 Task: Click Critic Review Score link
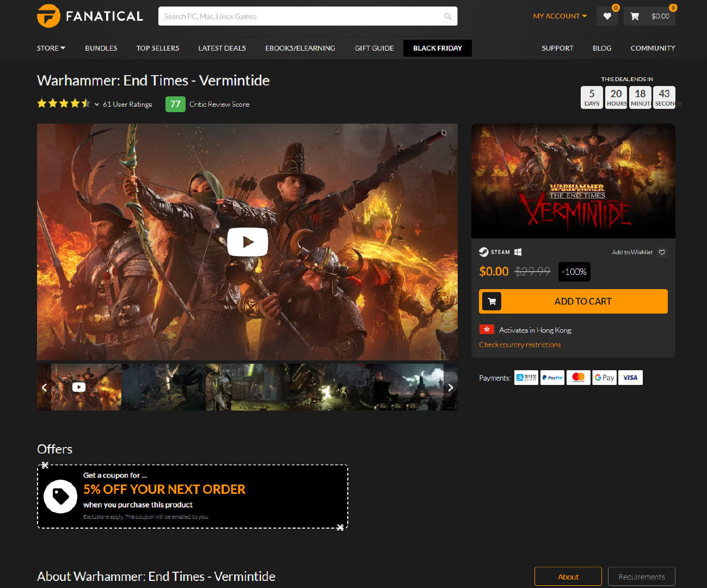click(x=219, y=104)
